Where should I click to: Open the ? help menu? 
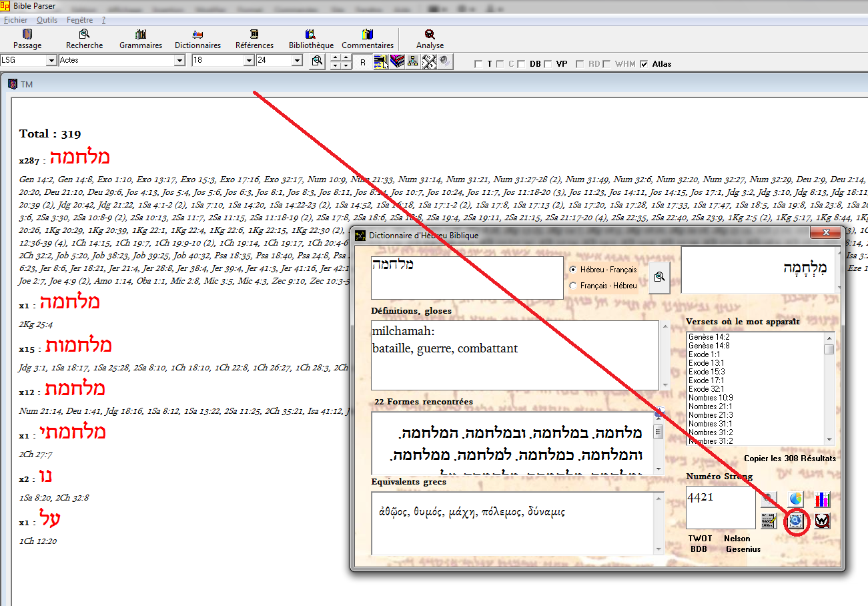click(104, 20)
